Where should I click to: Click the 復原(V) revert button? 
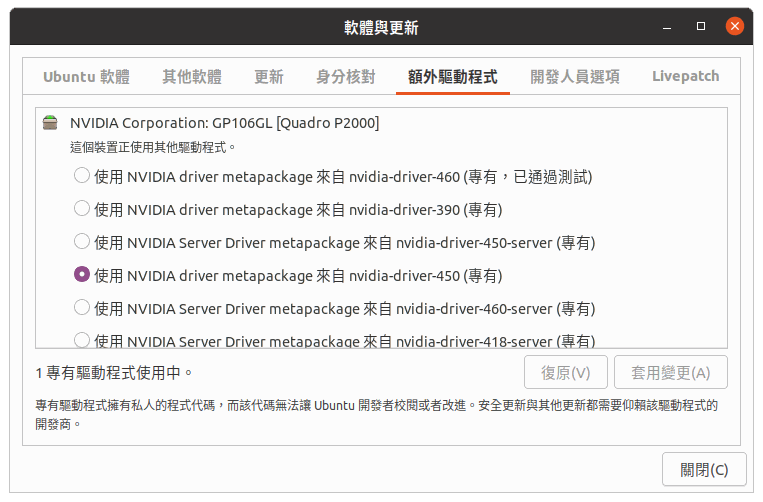(565, 373)
